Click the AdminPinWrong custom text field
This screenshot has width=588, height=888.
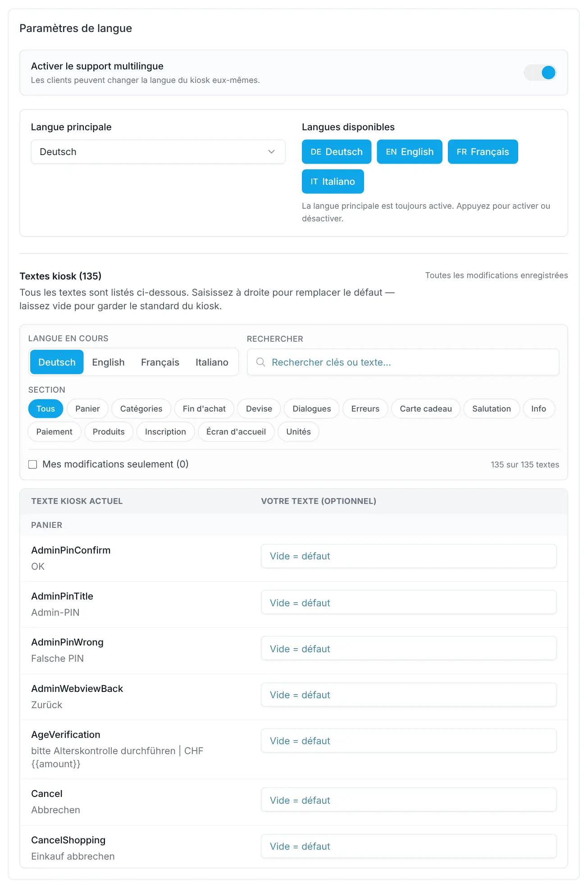tap(409, 649)
